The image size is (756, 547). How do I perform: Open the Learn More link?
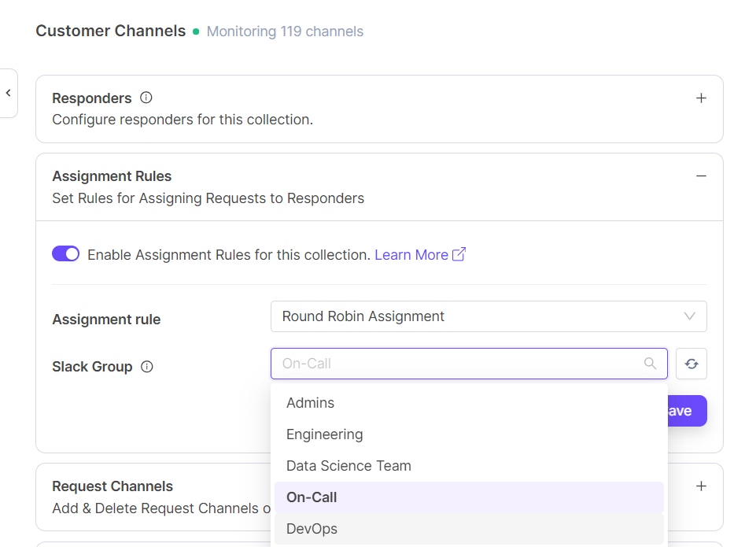pyautogui.click(x=411, y=255)
